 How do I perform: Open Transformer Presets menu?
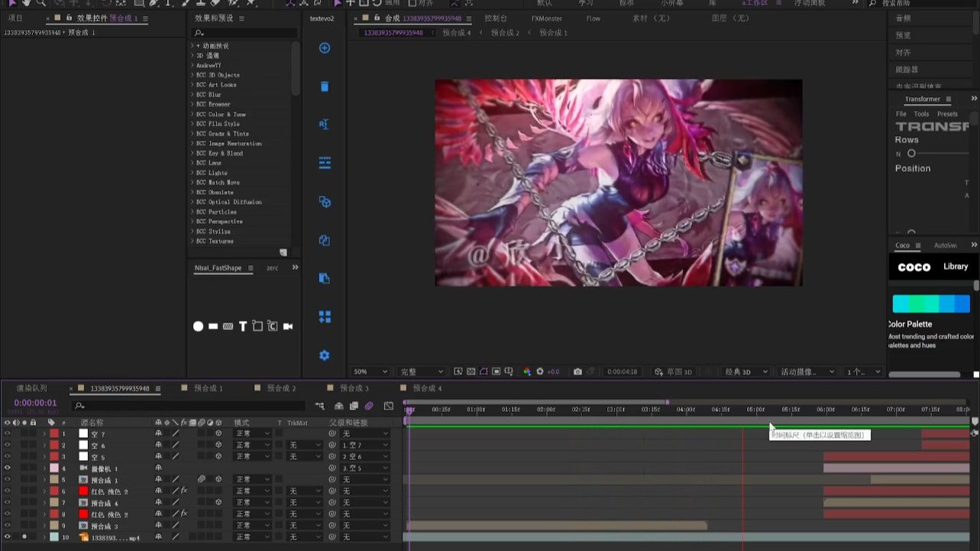tap(947, 114)
